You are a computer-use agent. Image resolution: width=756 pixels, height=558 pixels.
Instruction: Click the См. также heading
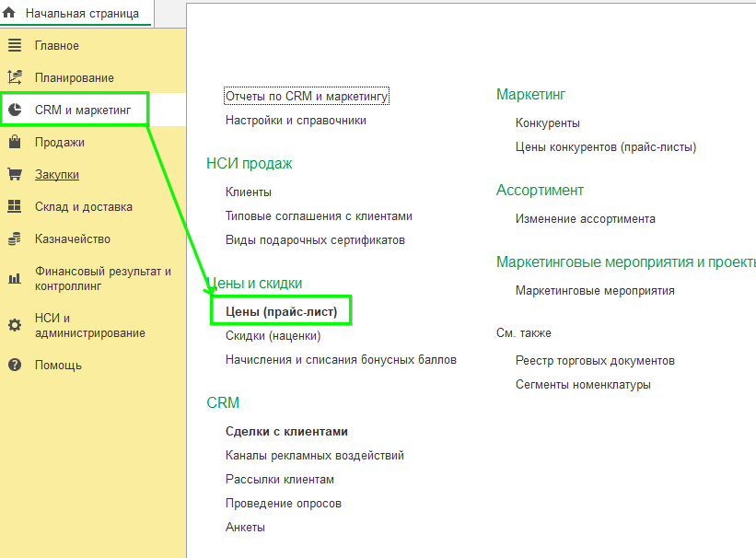(x=524, y=333)
